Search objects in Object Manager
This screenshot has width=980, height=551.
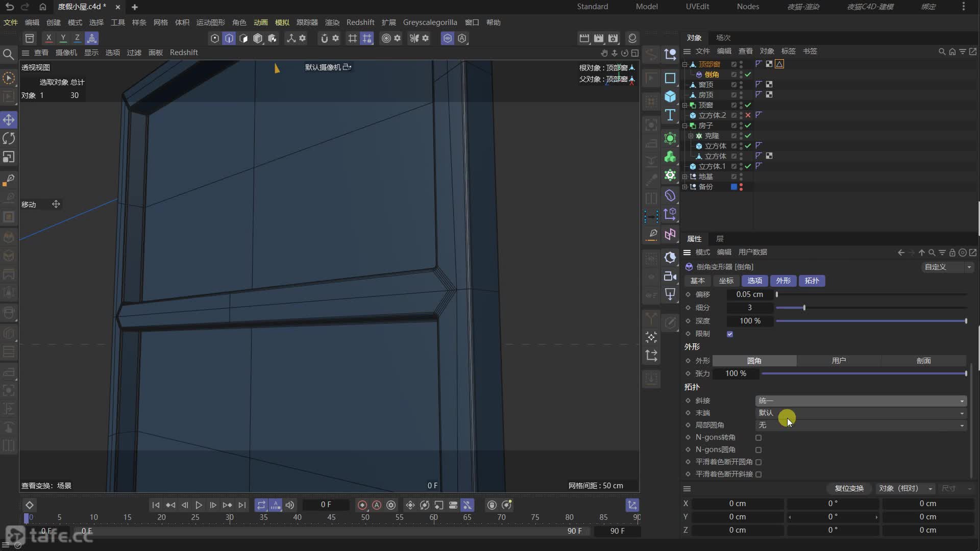coord(942,52)
